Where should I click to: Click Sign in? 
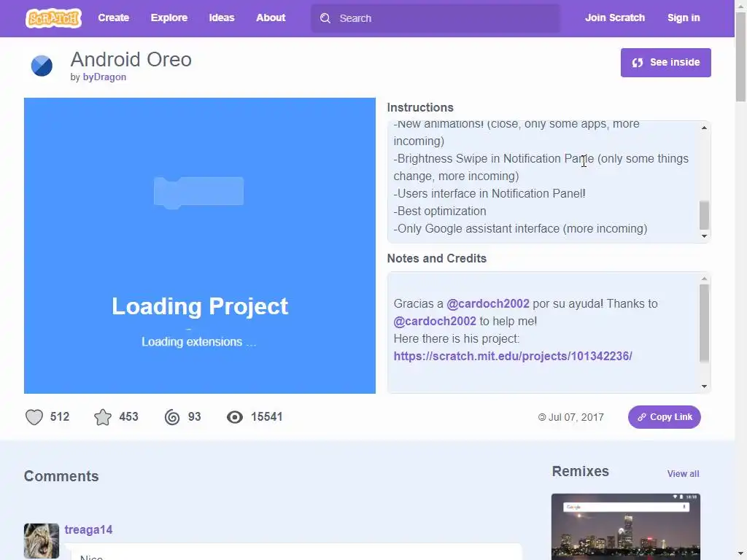tap(684, 17)
